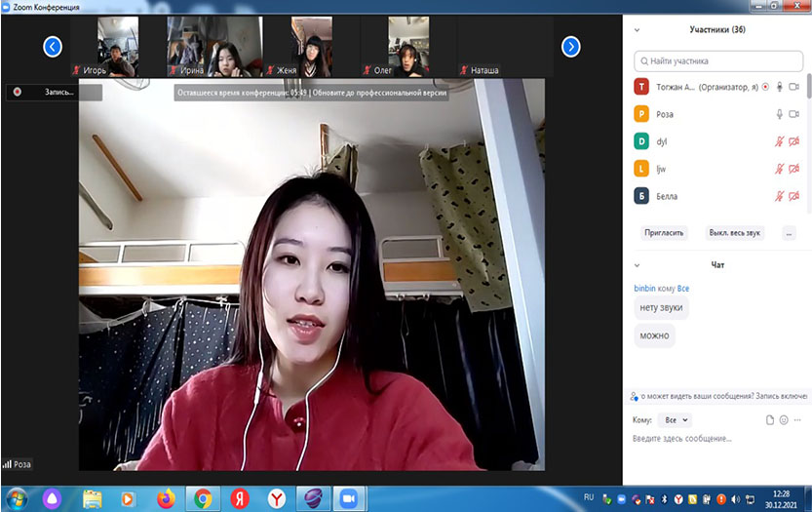812x512 pixels.
Task: Open the Кому recipient dropdown Все
Action: [x=675, y=419]
